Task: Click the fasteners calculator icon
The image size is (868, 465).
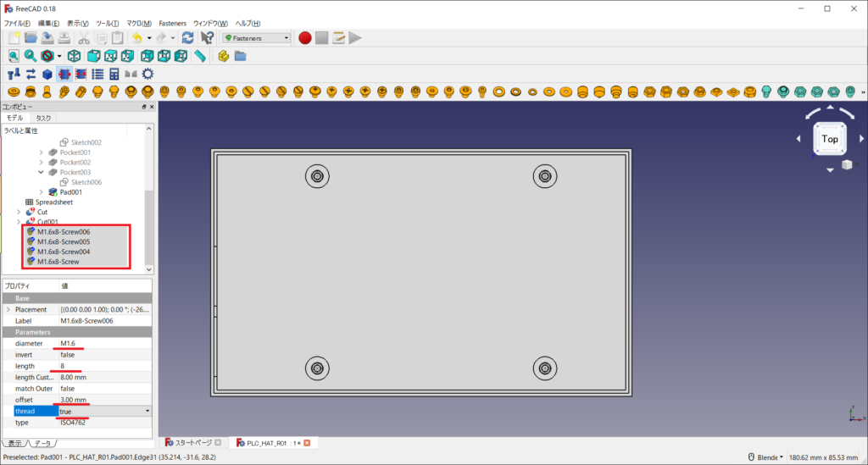Action: [x=114, y=74]
